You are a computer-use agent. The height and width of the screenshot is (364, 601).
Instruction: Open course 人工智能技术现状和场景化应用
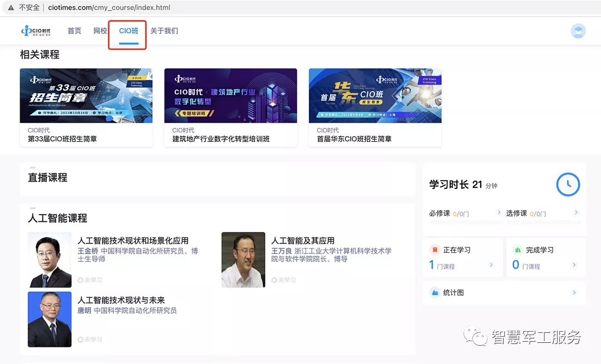click(x=133, y=241)
